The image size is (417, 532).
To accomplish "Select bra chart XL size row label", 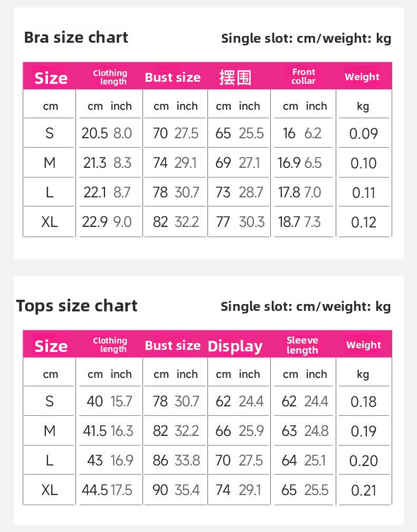I will click(50, 222).
